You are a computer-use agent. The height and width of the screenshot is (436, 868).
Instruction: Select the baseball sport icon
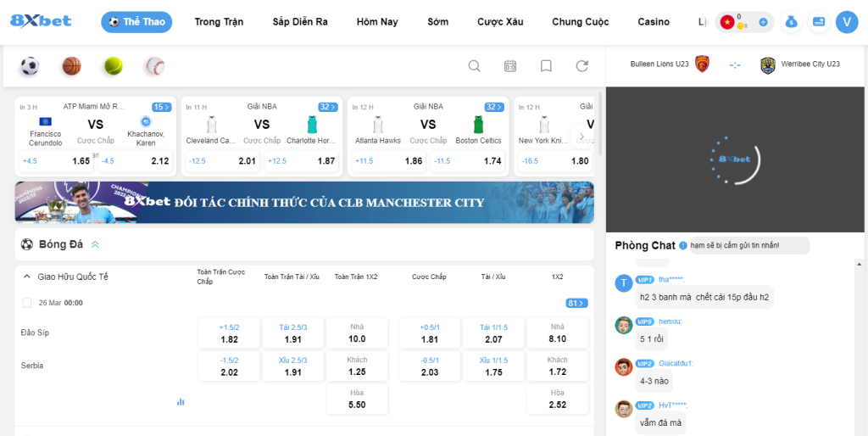pos(154,66)
